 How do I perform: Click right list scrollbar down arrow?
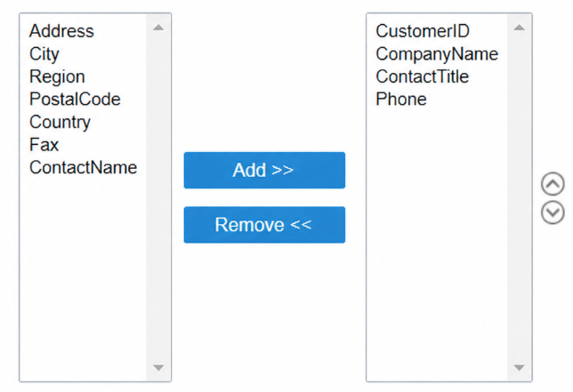(520, 367)
